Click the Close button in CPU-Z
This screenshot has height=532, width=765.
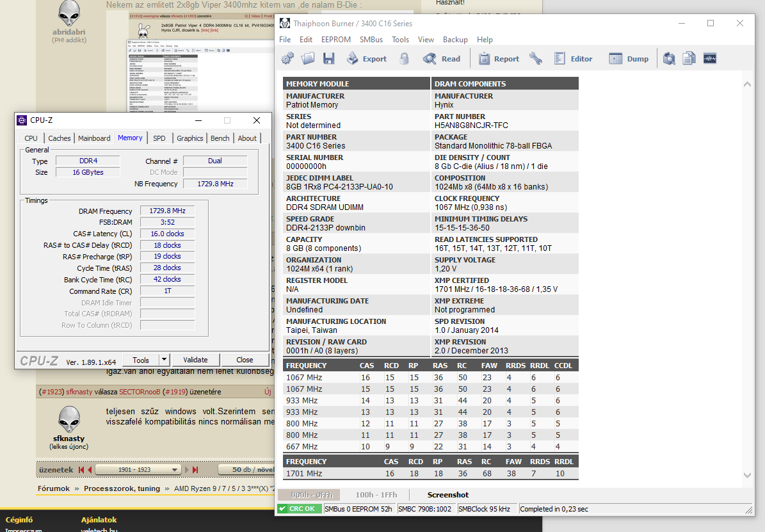[245, 360]
